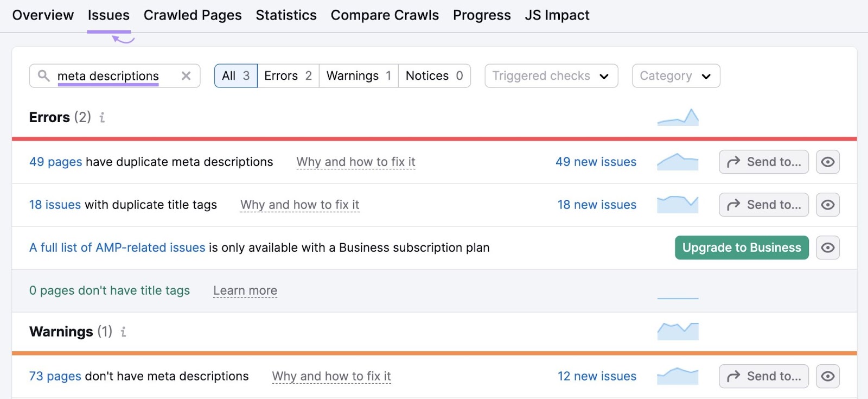The height and width of the screenshot is (399, 868).
Task: Click the trend sparkline for duplicate title tags
Action: coord(678,205)
